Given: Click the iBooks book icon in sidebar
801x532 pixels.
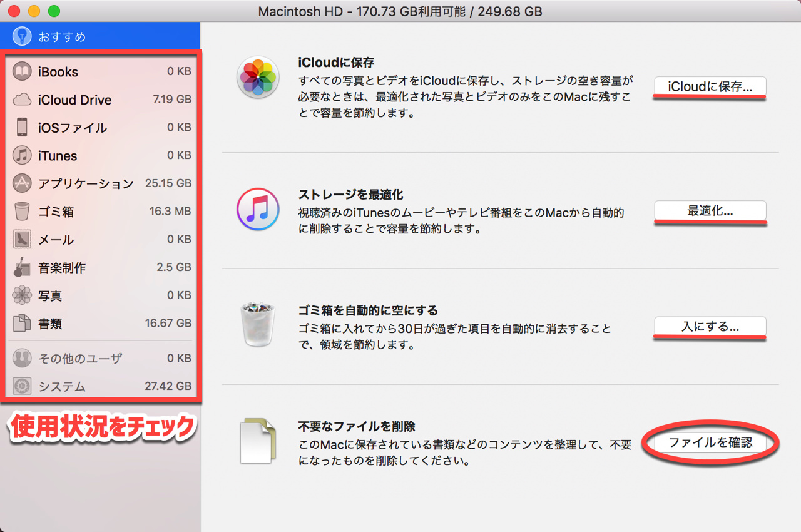Looking at the screenshot, I should click(x=22, y=71).
